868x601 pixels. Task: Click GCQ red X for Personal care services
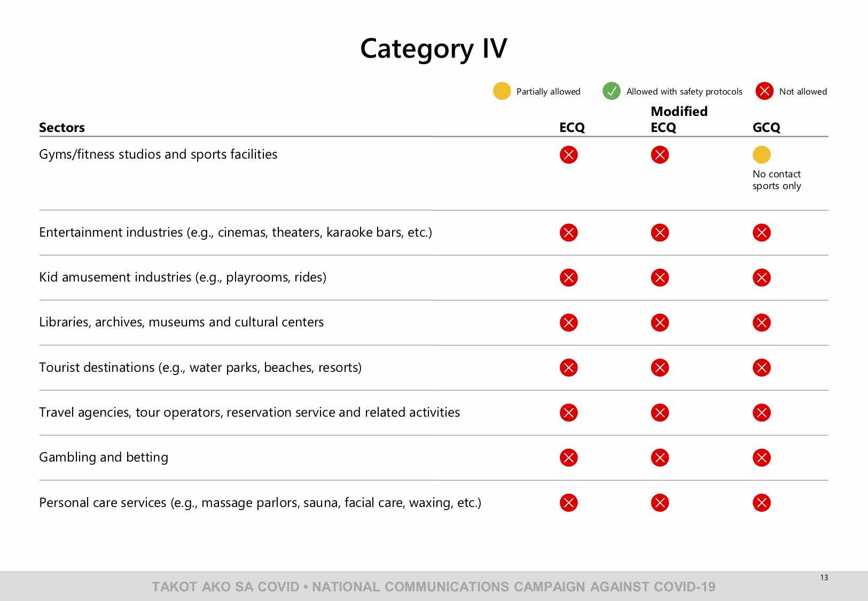pos(761,503)
